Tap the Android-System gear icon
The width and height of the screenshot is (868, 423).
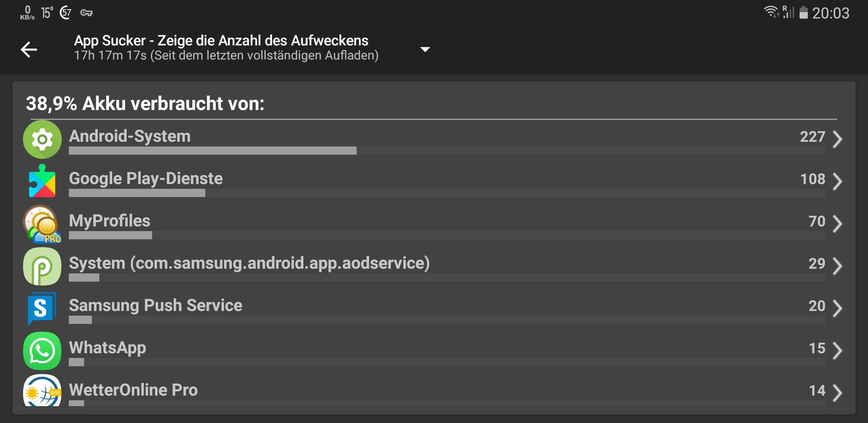point(42,139)
